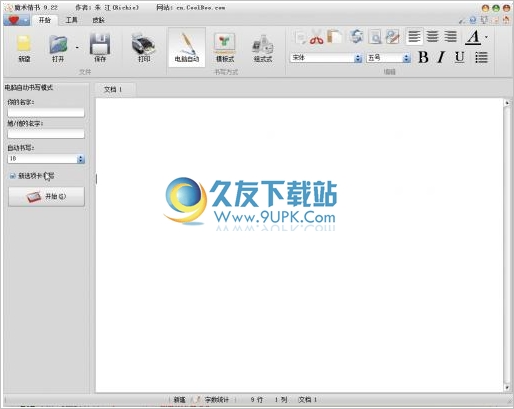This screenshot has height=409, width=514.
Task: Click the cn.CoolBee.com website text in the title bar
Action: (201, 7)
